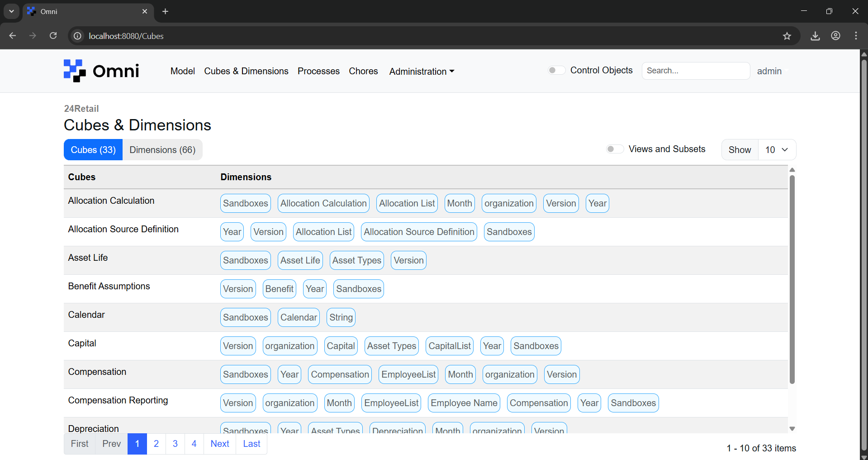Open a new browser tab with plus icon
868x460 pixels.
[166, 11]
